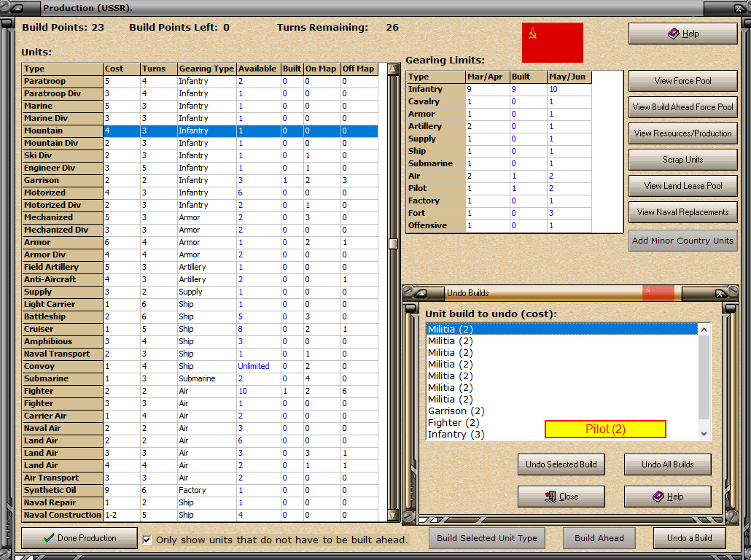
Task: Open View Lend Lease Pool
Action: click(x=682, y=186)
